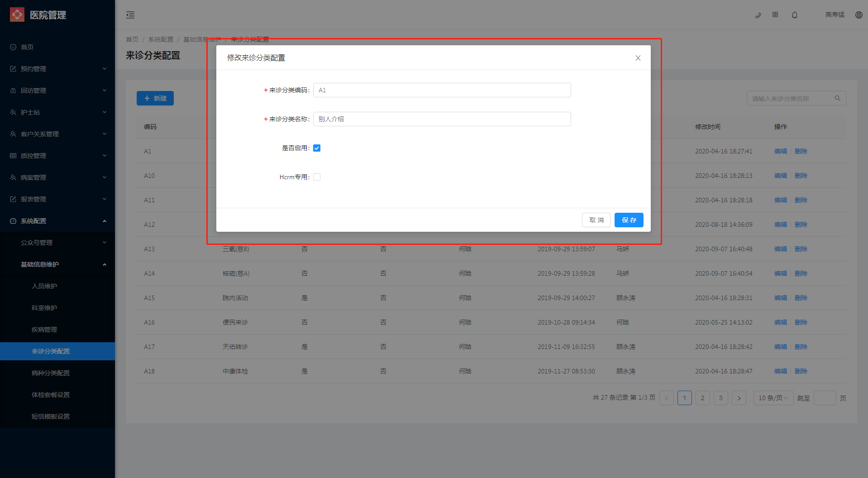This screenshot has height=478, width=868.
Task: Expand the 预约管理 menu chevron
Action: 105,69
